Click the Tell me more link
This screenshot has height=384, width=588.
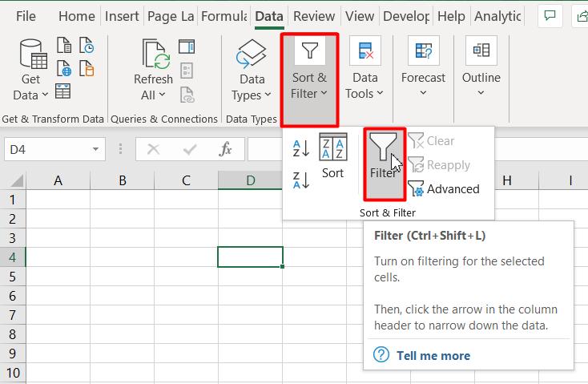(433, 355)
